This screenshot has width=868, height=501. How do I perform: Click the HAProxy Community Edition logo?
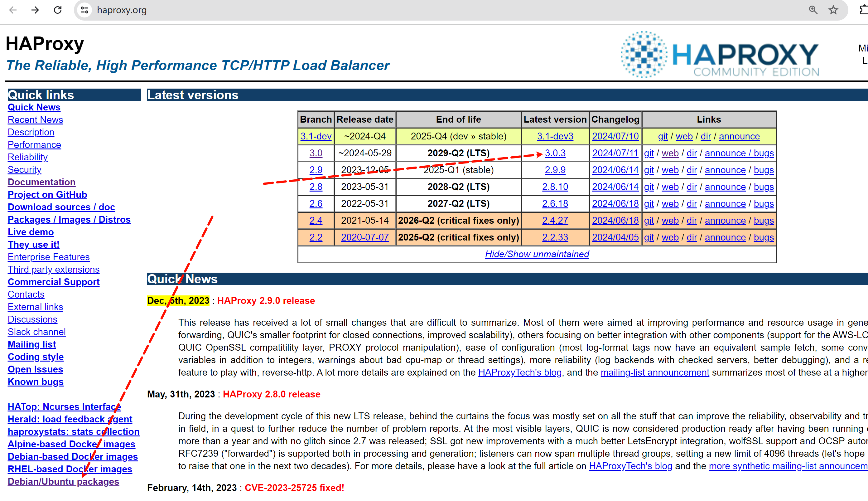pos(719,55)
